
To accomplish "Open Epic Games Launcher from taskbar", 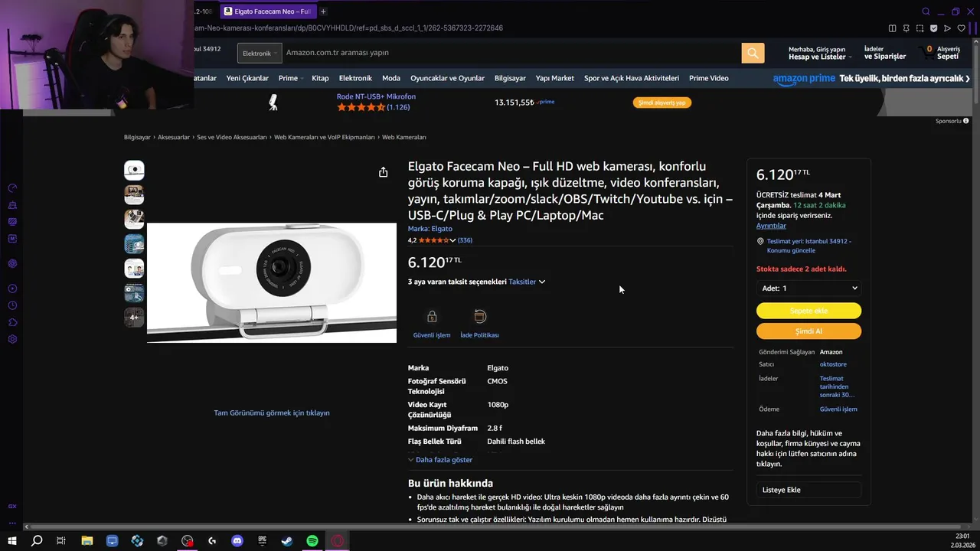I will pos(262,541).
